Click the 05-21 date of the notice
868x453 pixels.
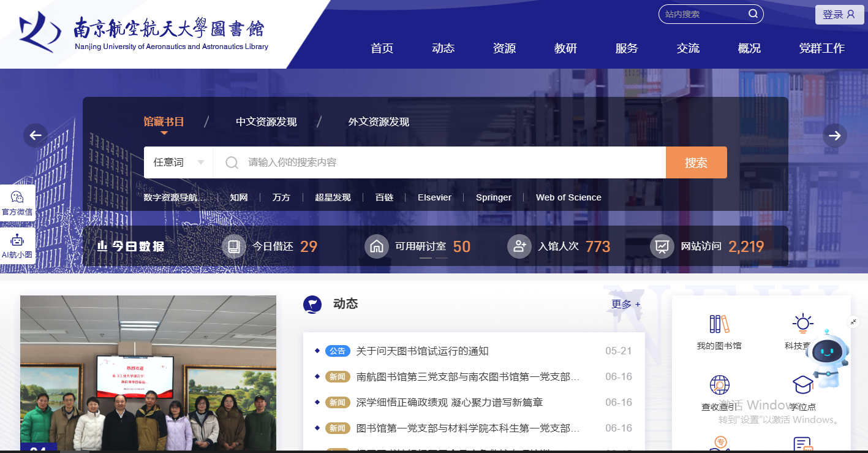pos(619,351)
